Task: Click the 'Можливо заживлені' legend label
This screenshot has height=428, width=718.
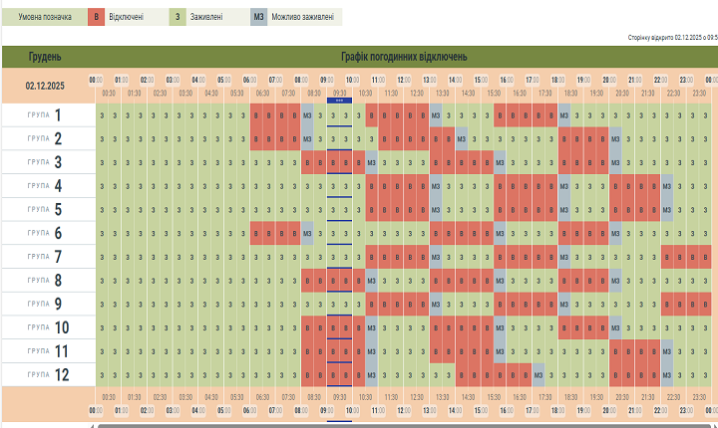Action: tap(306, 17)
